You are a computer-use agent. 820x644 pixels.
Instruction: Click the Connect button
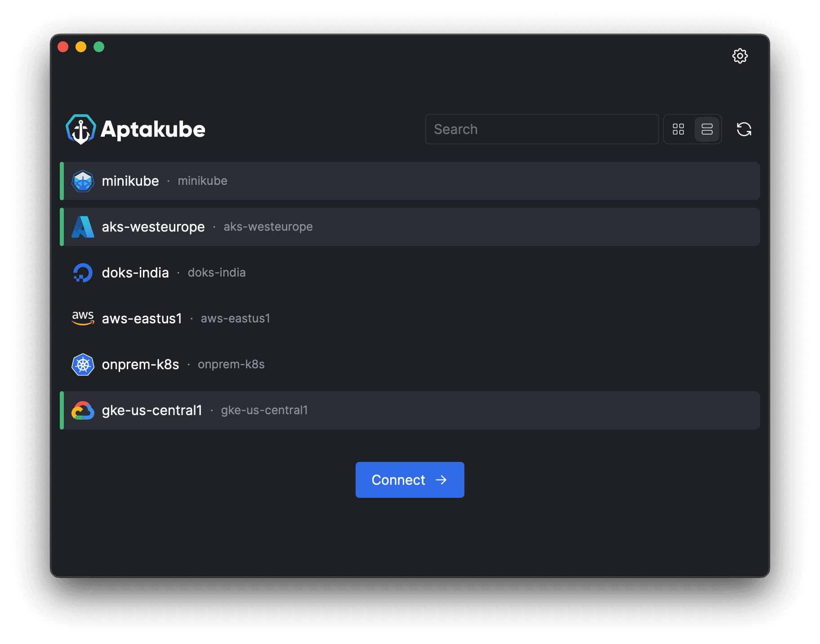tap(410, 480)
